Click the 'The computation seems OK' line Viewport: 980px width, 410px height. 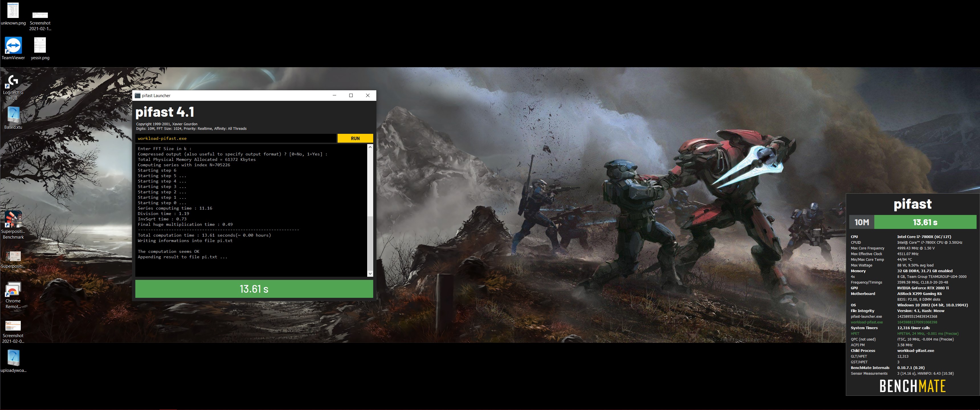(x=168, y=252)
